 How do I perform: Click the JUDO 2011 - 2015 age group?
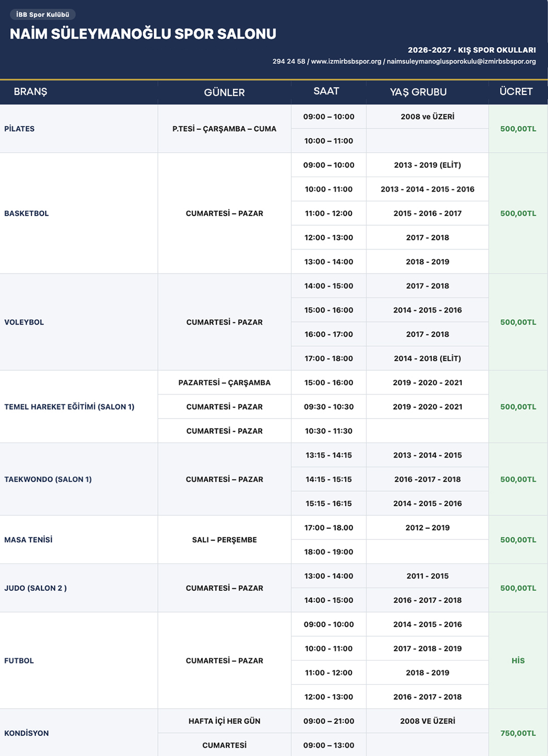click(428, 576)
